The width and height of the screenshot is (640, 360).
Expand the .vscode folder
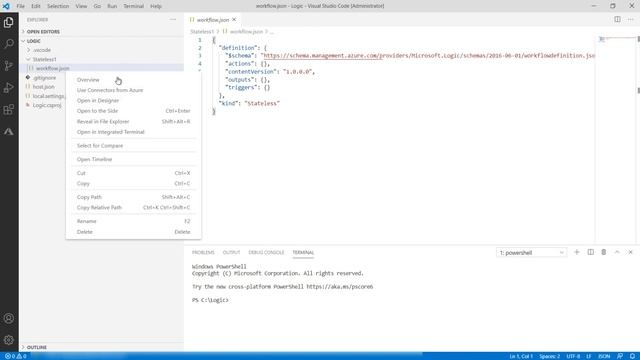pos(42,50)
